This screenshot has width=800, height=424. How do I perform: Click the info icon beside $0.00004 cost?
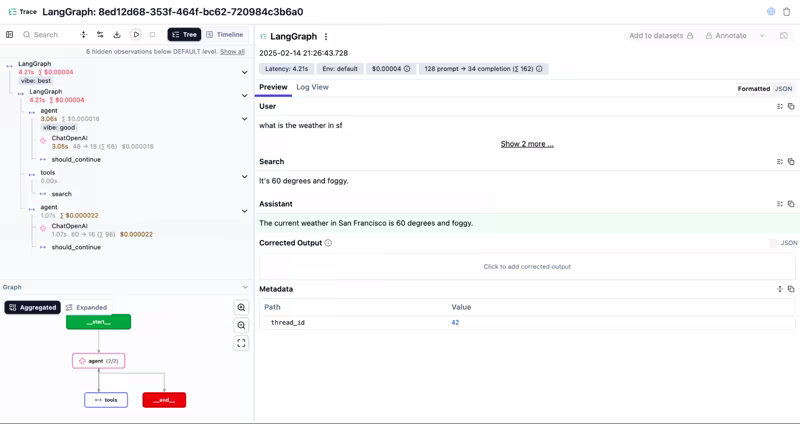coord(407,69)
